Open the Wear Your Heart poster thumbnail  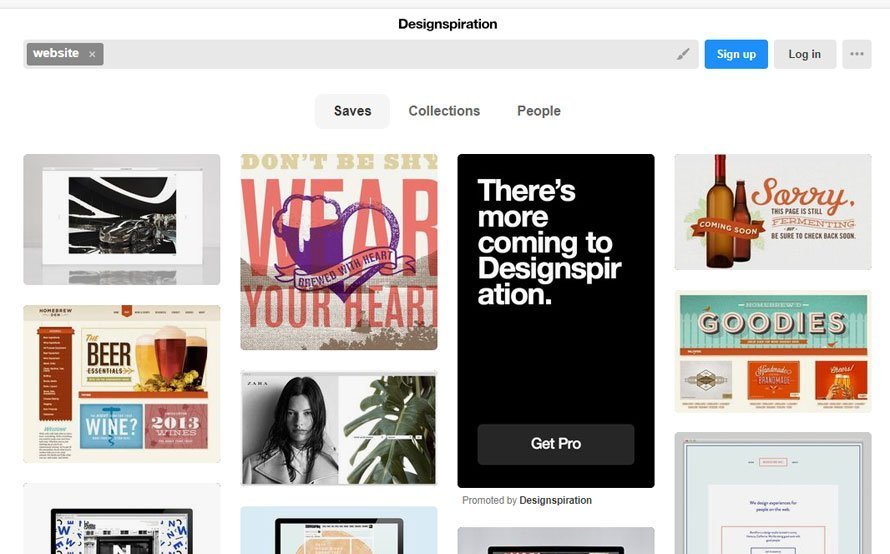tap(339, 251)
